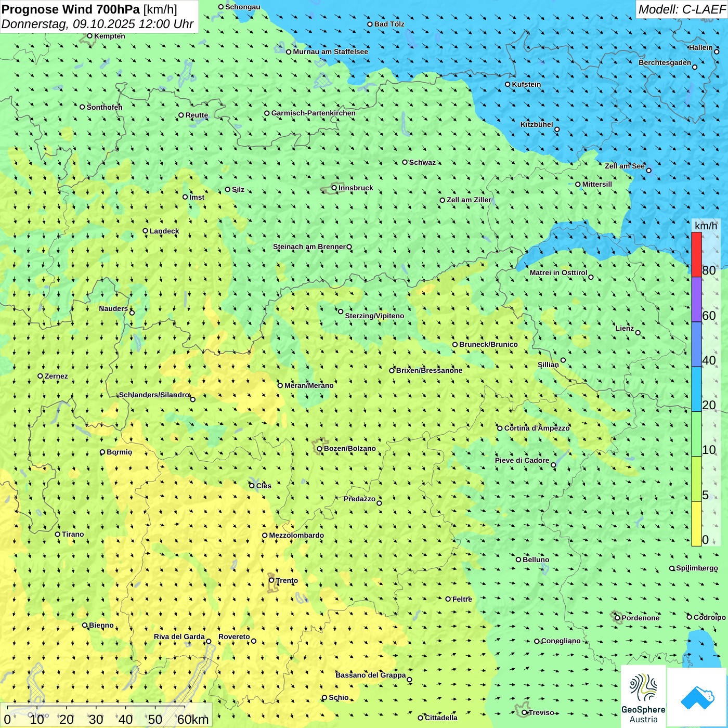Click the Belluno marker circle
Image resolution: width=728 pixels, height=728 pixels.
click(518, 560)
